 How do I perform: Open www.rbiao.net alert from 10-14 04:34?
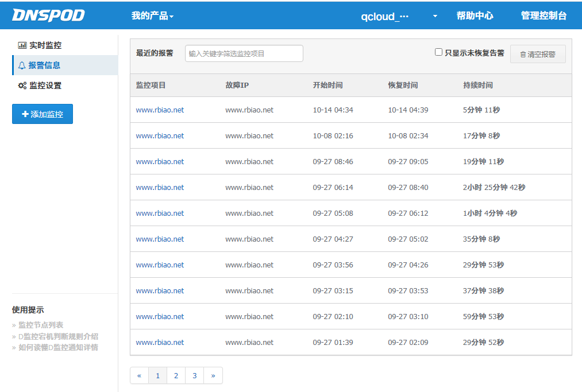[x=160, y=110]
